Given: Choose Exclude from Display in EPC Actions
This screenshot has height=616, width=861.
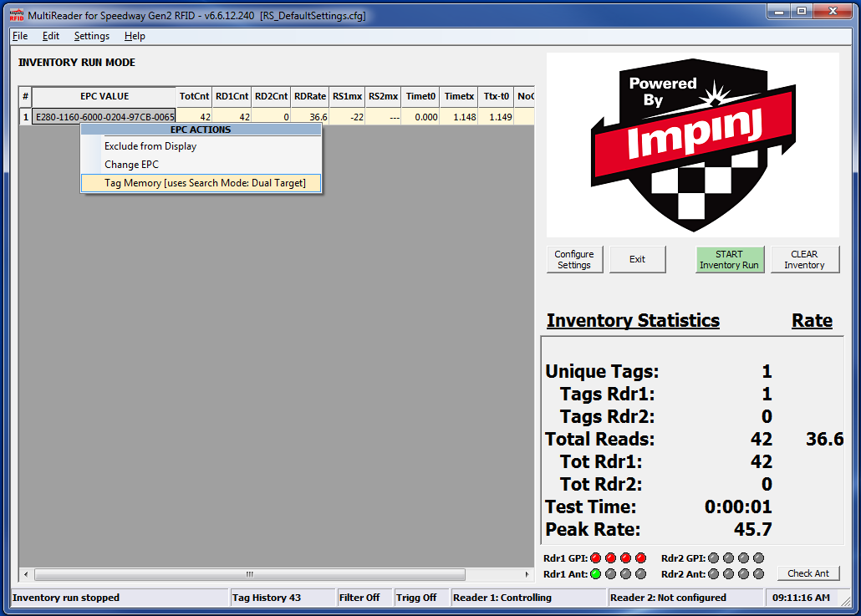Looking at the screenshot, I should click(201, 146).
